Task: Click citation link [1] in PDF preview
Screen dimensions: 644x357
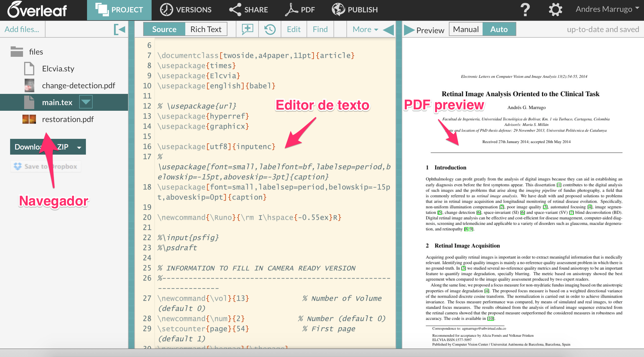Action: point(559,185)
